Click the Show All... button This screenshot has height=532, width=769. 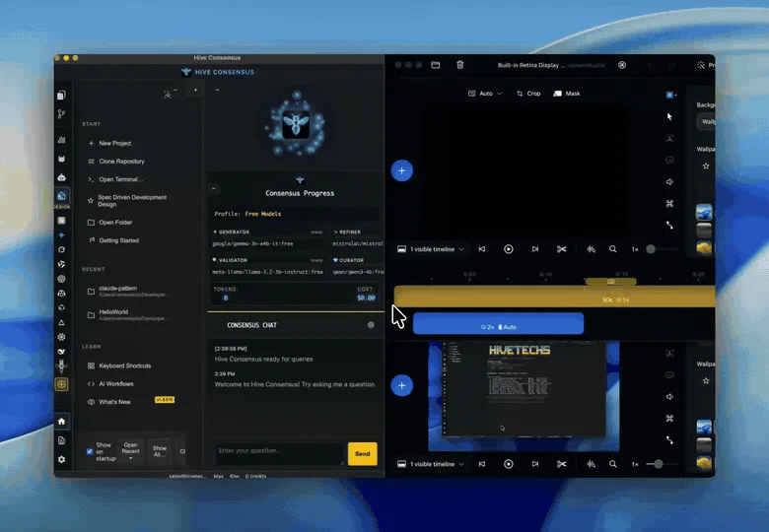point(160,451)
